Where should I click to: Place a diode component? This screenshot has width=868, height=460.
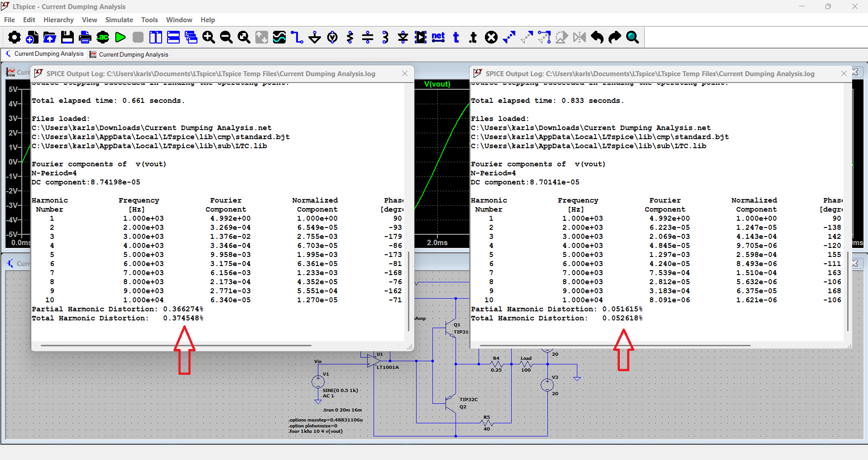(403, 37)
